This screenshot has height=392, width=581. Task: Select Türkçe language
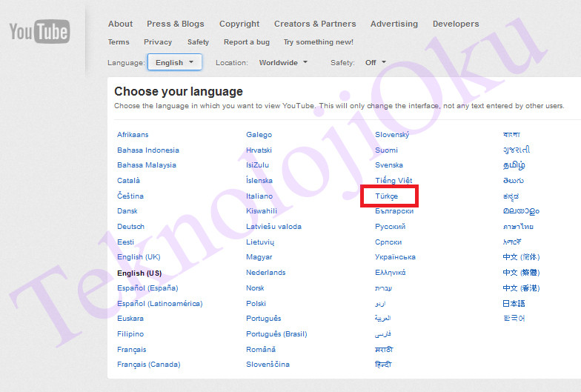[x=387, y=196]
